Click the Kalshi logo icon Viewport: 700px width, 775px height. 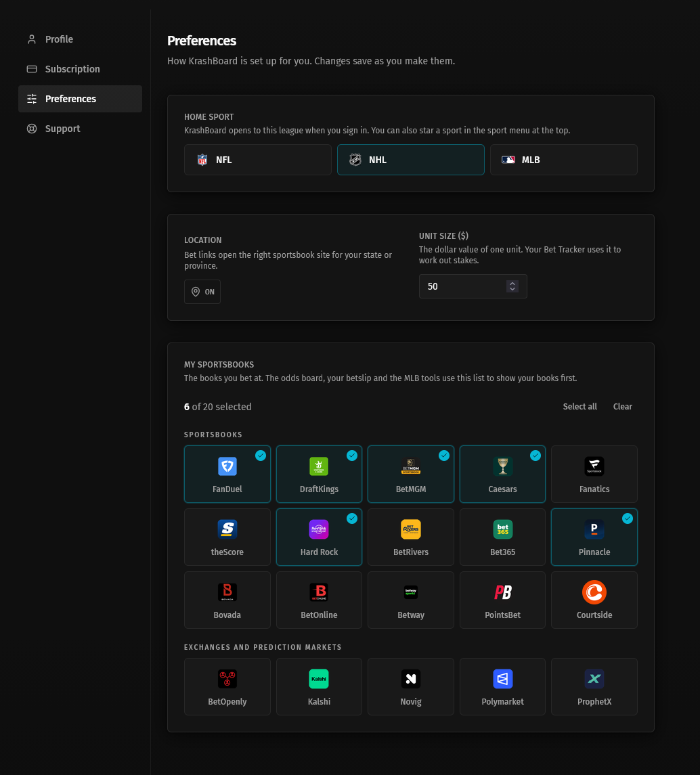319,679
